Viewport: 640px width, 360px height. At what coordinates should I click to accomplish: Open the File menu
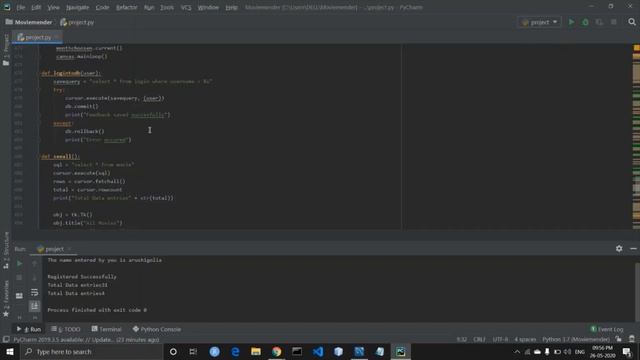20,7
